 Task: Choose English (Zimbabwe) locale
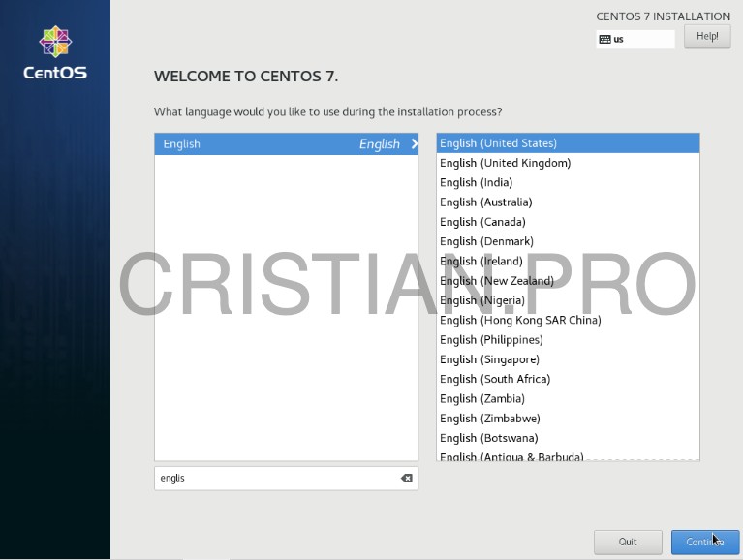tap(568, 419)
